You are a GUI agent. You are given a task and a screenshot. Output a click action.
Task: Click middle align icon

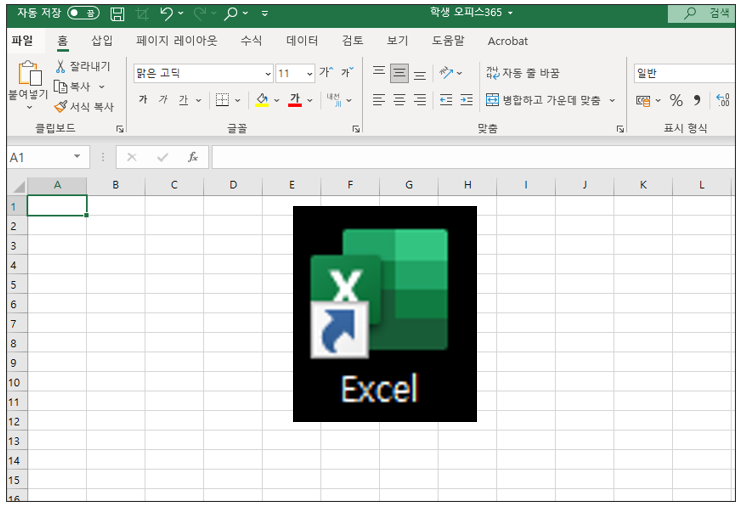pos(399,73)
